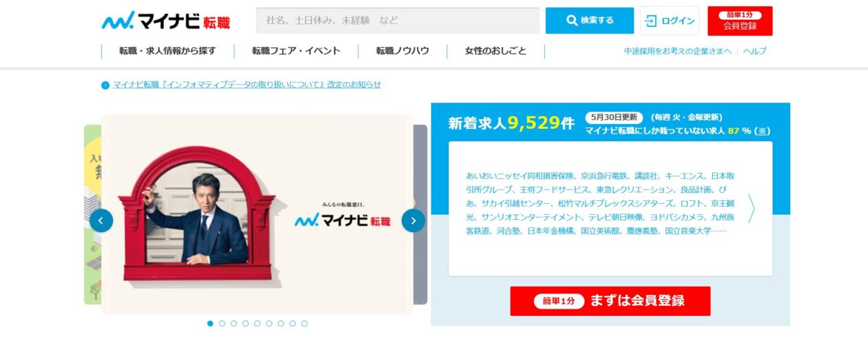Screen dimensions: 868x341
Task: Open 中途採用をお考えの企業さまへ link
Action: tap(678, 51)
